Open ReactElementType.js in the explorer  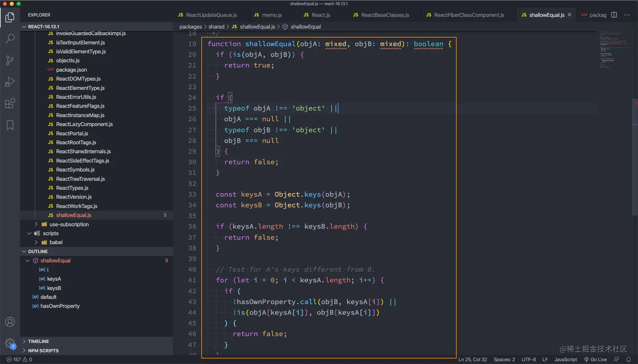pyautogui.click(x=80, y=88)
